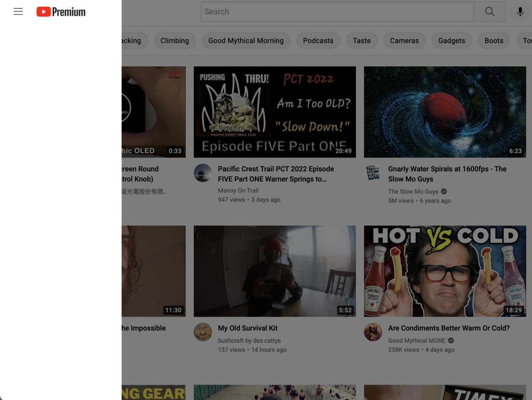
Task: Visit bushcraft by des cattys channel name
Action: tap(249, 341)
